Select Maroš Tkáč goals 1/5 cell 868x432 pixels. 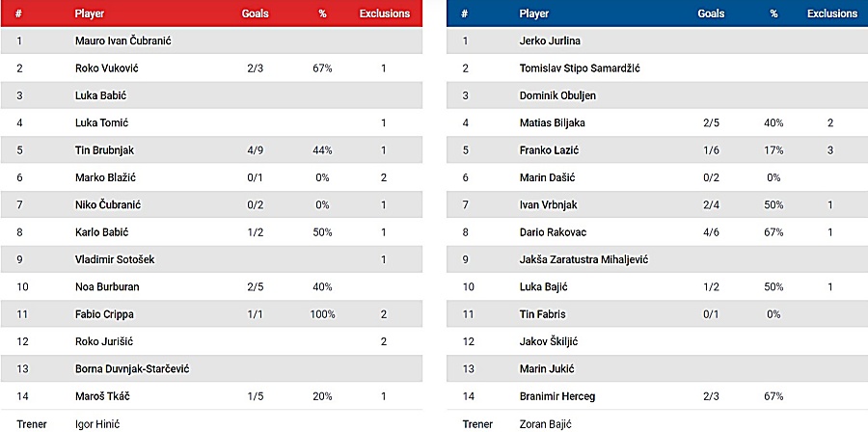tap(256, 396)
